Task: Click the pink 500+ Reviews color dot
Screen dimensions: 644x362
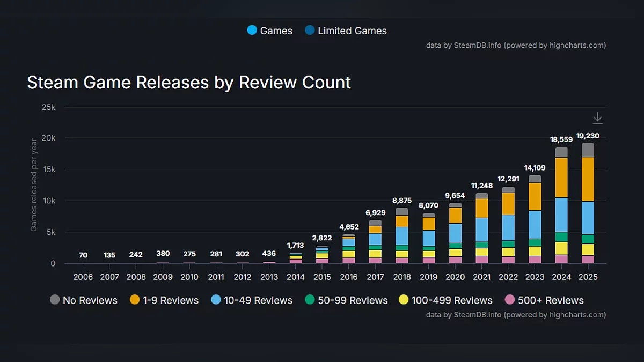Action: coord(509,300)
